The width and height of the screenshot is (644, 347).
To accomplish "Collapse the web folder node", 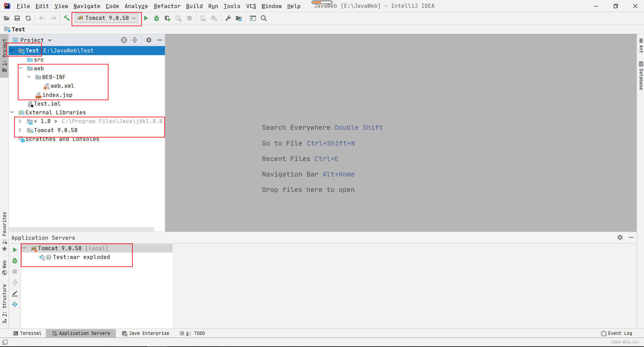I will coord(20,68).
